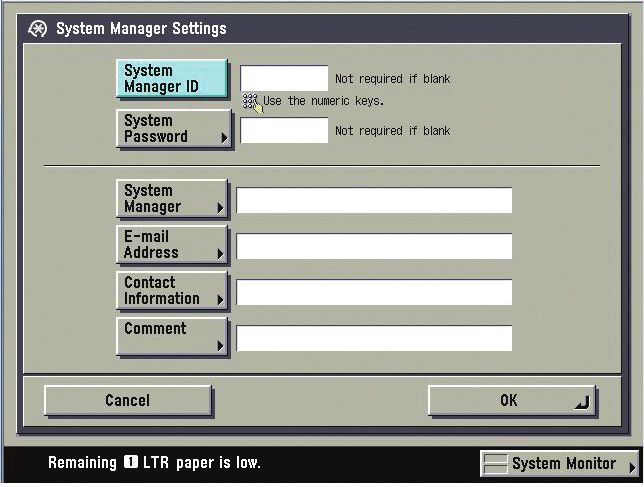Screen dimensions: 644x487
Task: Click the System Monitor status icon
Action: 495,464
